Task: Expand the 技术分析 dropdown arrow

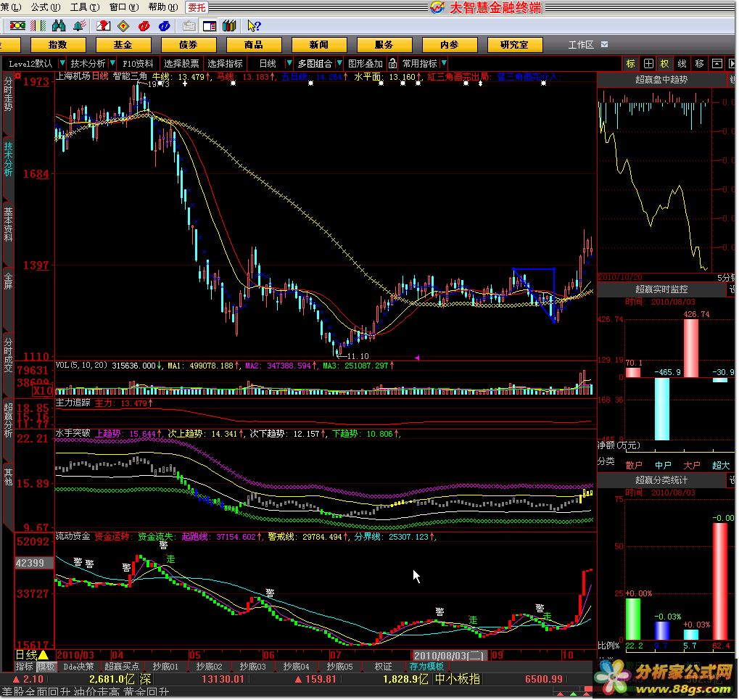Action: pos(112,63)
